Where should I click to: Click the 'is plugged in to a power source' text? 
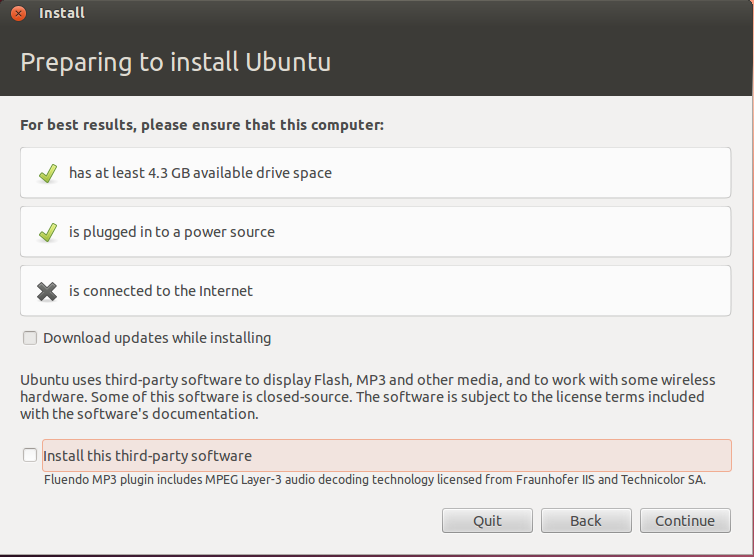click(171, 232)
